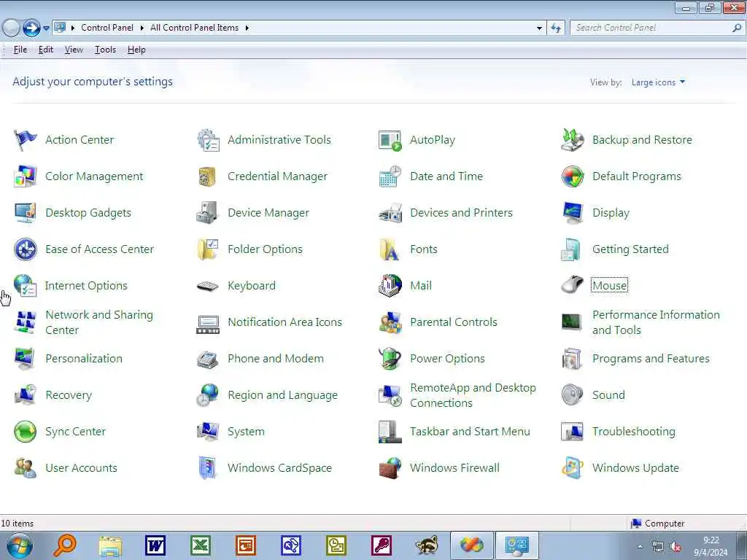
Task: Open the Desktop Gadgets icon
Action: (x=26, y=213)
